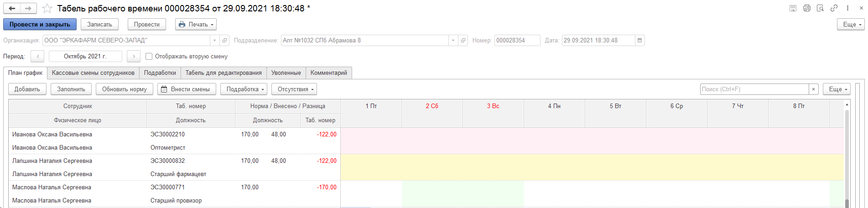
Task: Open the 'Табель для редактирования' tab
Action: [x=223, y=73]
